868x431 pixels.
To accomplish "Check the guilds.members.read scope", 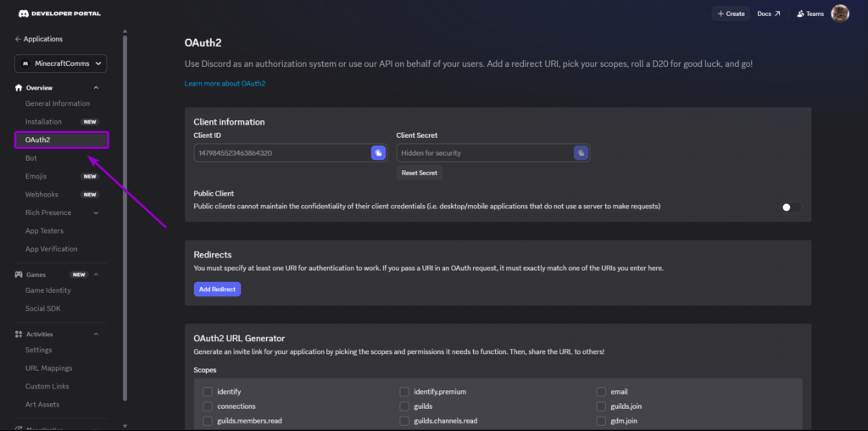I will 208,421.
